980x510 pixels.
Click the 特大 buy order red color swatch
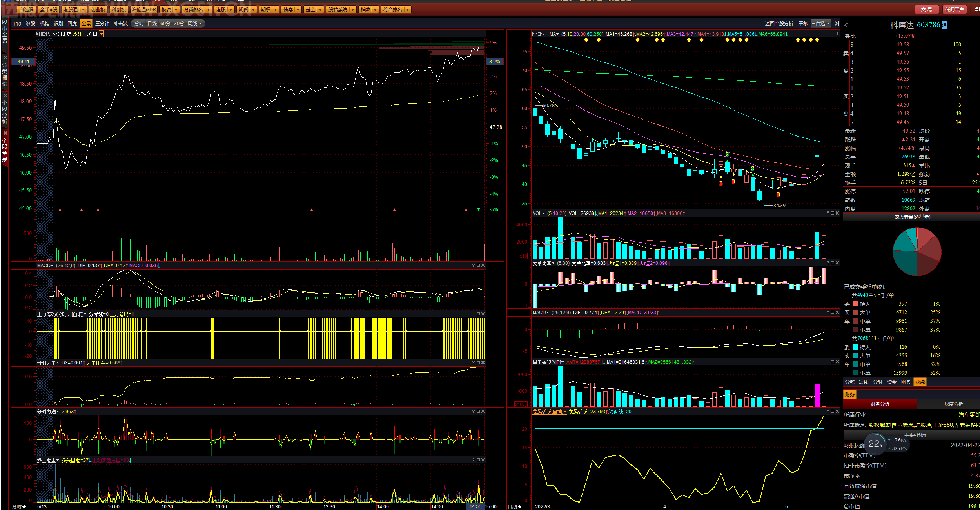coord(855,304)
